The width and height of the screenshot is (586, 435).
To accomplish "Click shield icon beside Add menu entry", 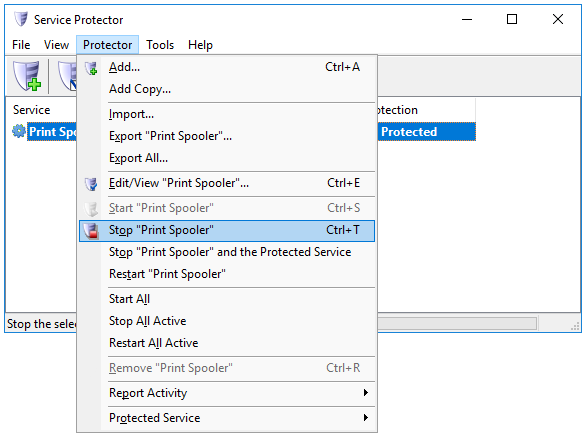I will [x=91, y=68].
